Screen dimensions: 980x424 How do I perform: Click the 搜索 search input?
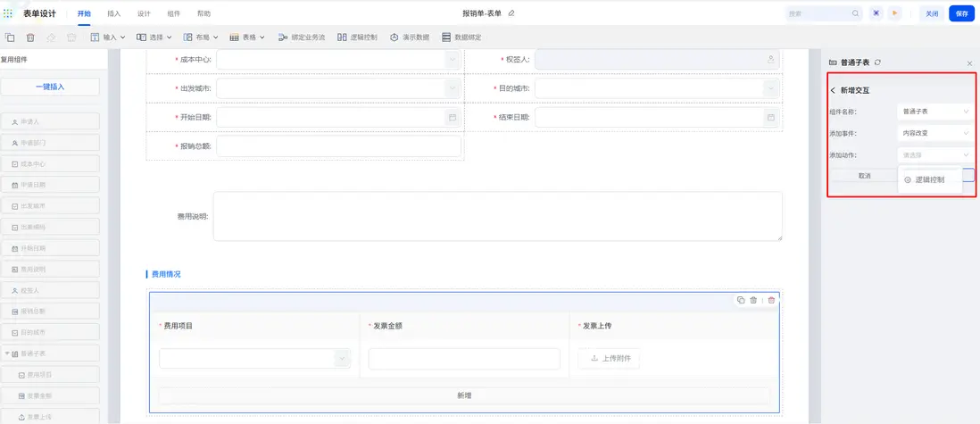click(x=824, y=13)
